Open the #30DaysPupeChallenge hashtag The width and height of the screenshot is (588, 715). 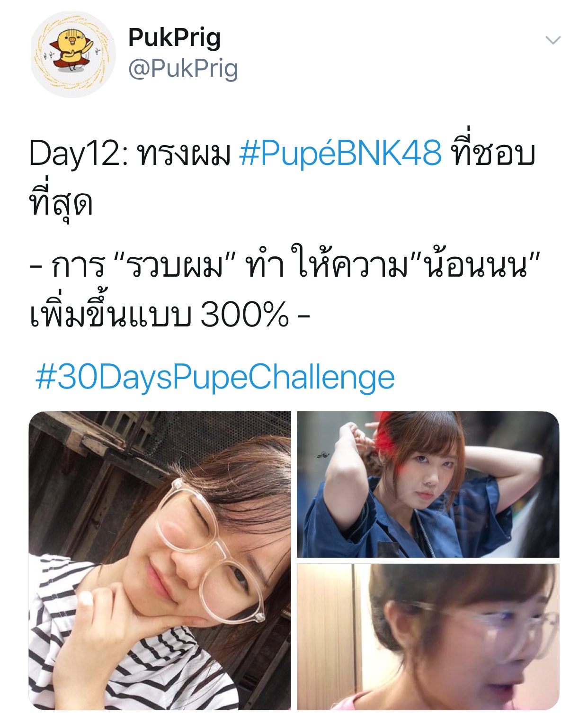click(x=215, y=378)
